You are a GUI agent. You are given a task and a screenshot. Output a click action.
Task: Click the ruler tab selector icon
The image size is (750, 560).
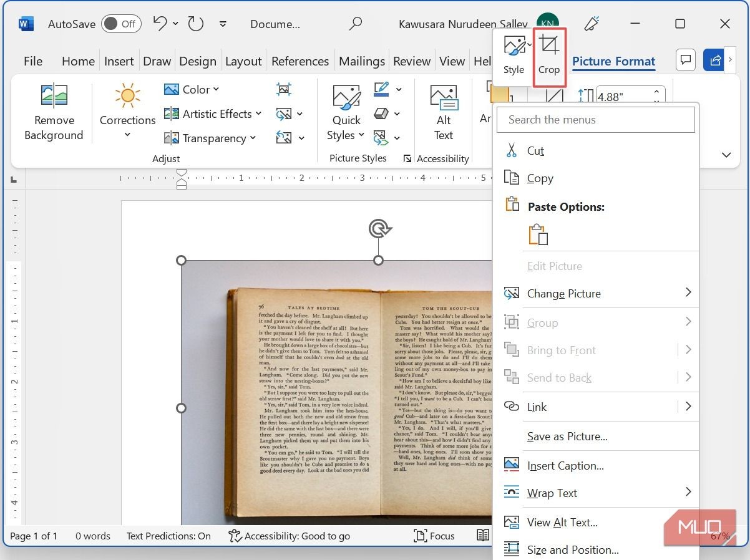point(14,180)
